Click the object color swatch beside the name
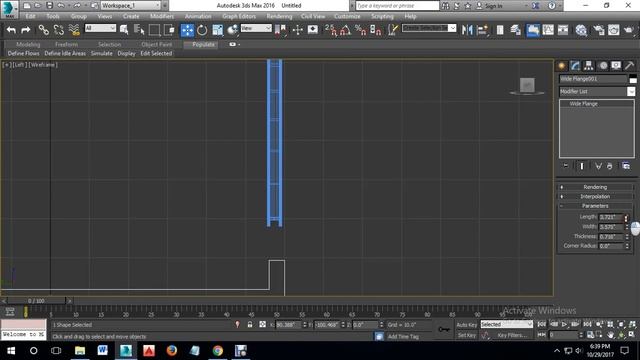Screen dimensions: 640x360 633,79
